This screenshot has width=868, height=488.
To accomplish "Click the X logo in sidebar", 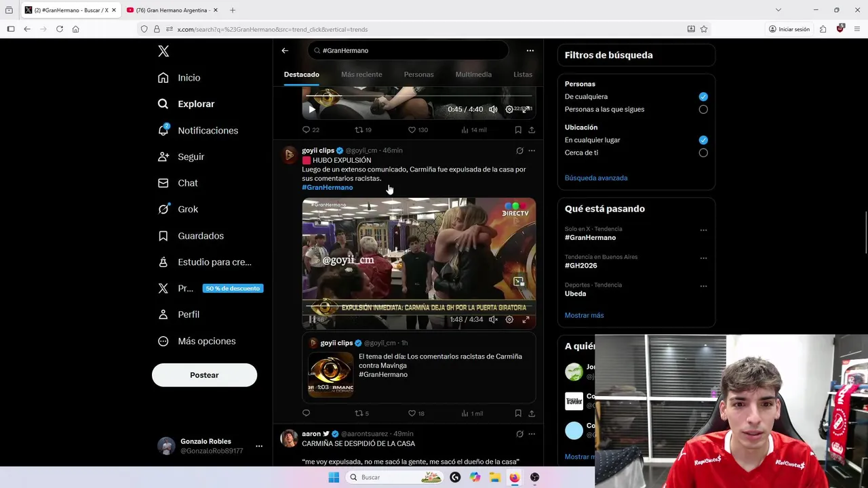I will click(163, 51).
